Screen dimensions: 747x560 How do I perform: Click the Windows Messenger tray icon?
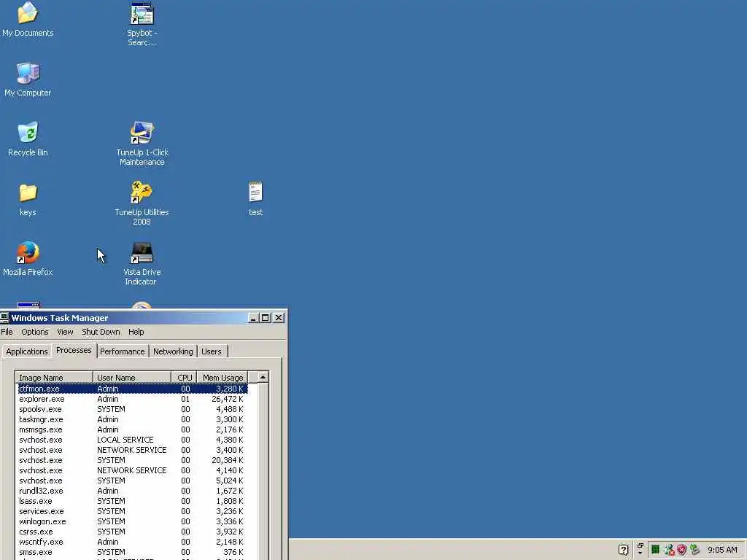(669, 550)
